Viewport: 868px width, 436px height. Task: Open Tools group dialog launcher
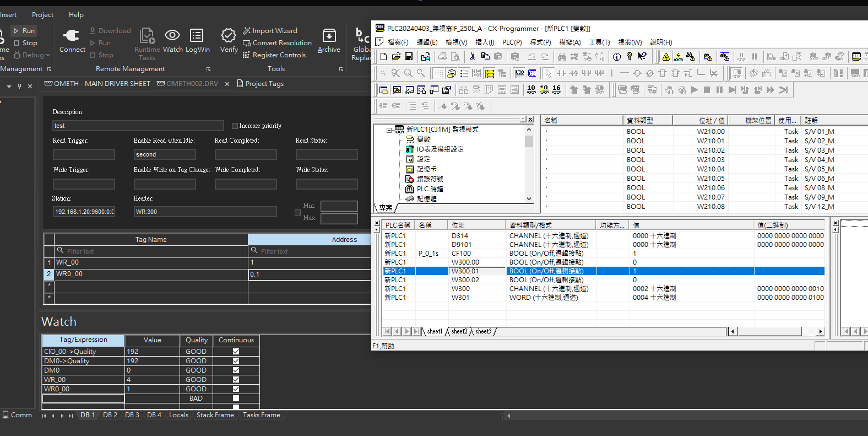(341, 69)
